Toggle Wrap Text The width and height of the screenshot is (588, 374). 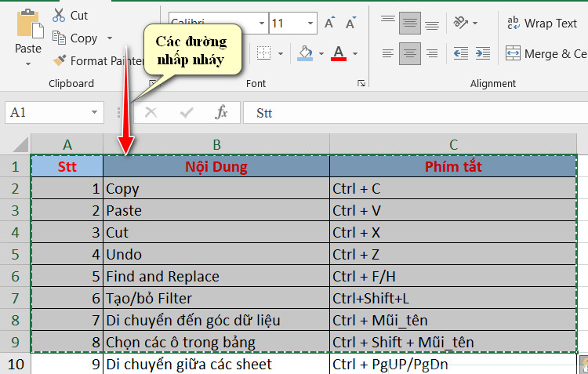[x=542, y=24]
